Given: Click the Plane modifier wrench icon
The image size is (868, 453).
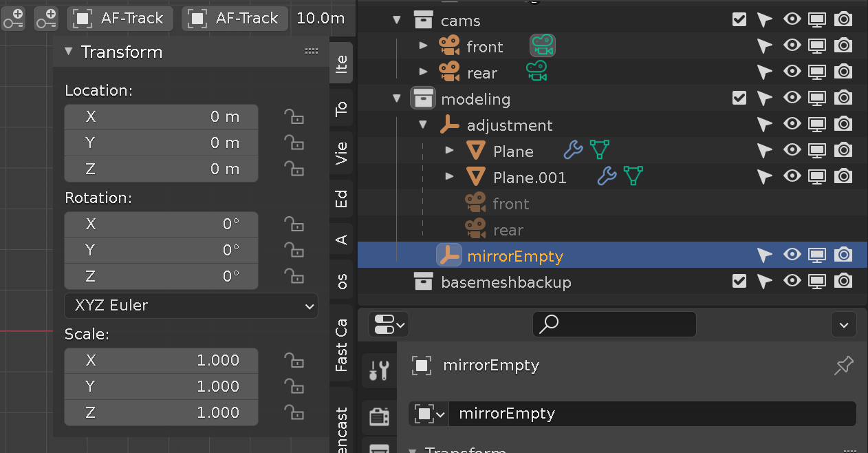Looking at the screenshot, I should tap(573, 151).
